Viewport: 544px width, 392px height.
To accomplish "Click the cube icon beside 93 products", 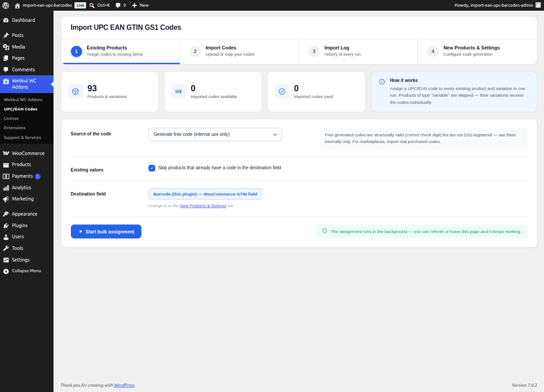I will point(75,91).
